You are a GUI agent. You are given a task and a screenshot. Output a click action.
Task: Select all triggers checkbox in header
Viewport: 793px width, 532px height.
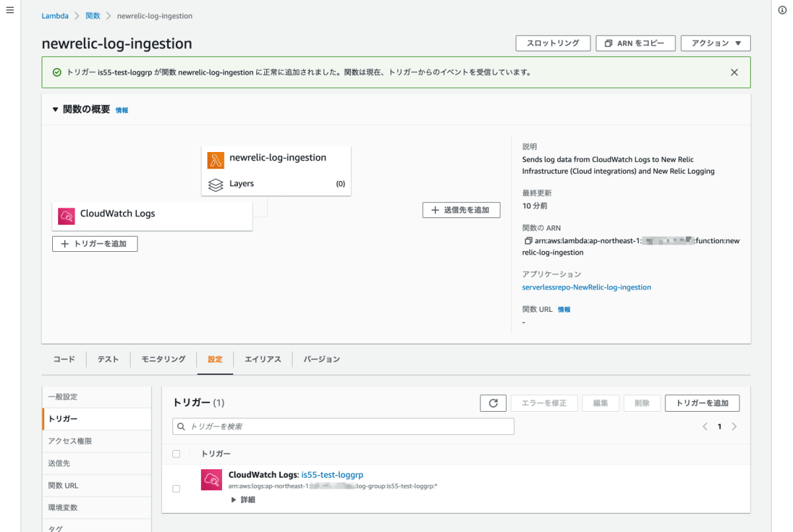(x=176, y=454)
